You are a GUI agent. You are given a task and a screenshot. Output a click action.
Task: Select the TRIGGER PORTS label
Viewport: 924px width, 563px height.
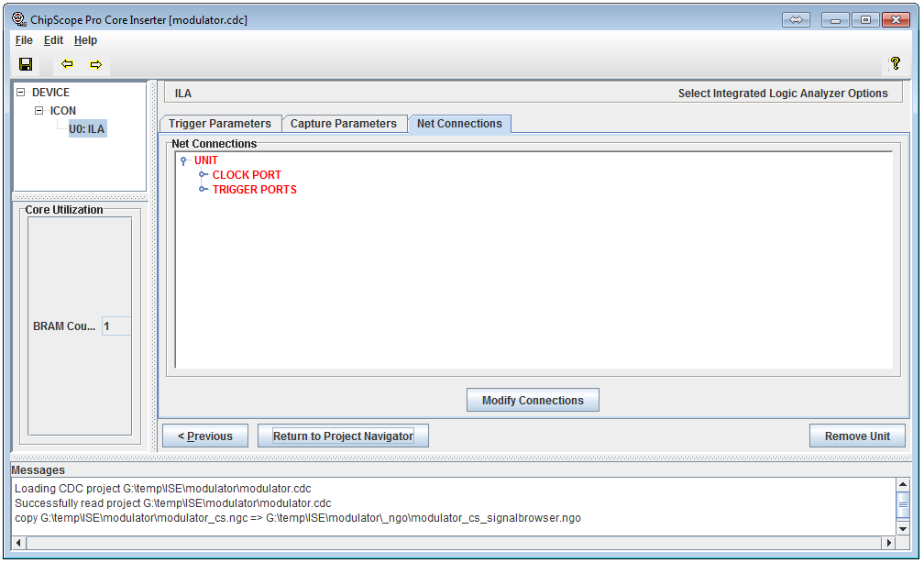pyautogui.click(x=255, y=190)
